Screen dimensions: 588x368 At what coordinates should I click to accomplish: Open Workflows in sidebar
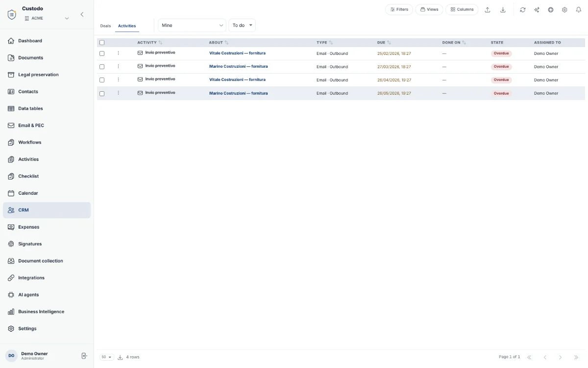pos(47,142)
